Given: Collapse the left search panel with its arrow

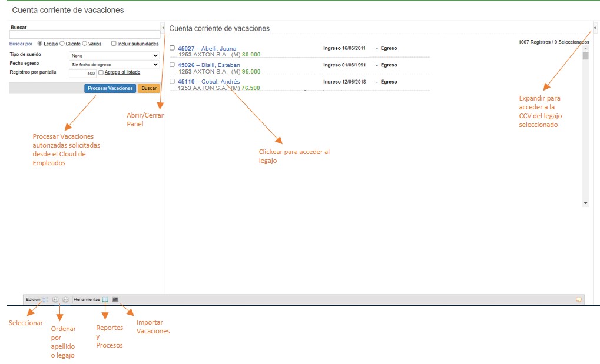Looking at the screenshot, I should (163, 27).
